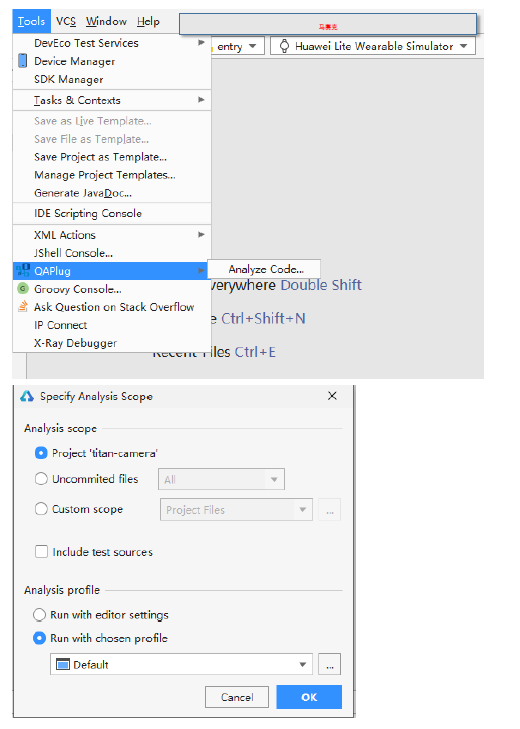Click the wearable watch icon in device selector
Viewport: 520px width, 729px height.
point(284,46)
